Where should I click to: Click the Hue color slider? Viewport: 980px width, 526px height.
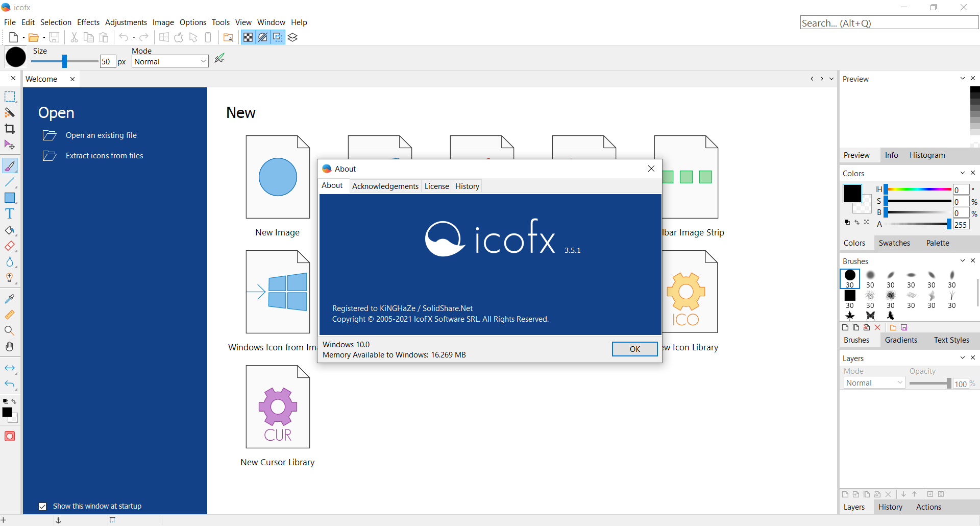pyautogui.click(x=918, y=189)
